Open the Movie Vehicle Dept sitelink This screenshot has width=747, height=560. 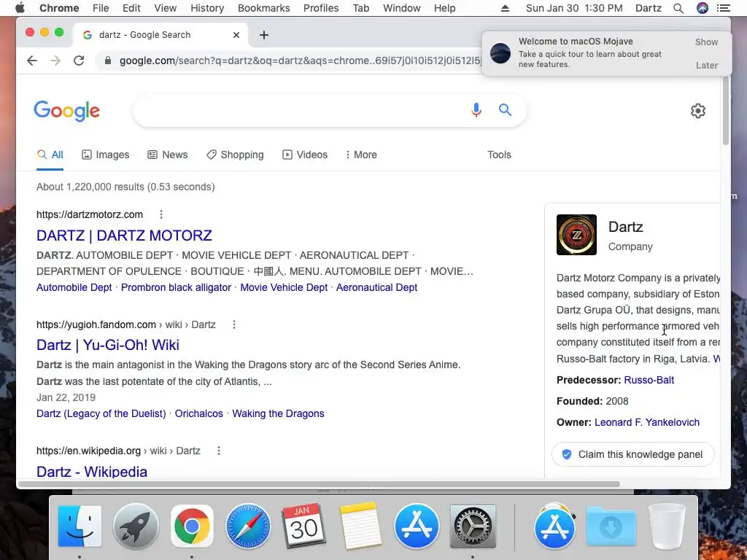[284, 287]
